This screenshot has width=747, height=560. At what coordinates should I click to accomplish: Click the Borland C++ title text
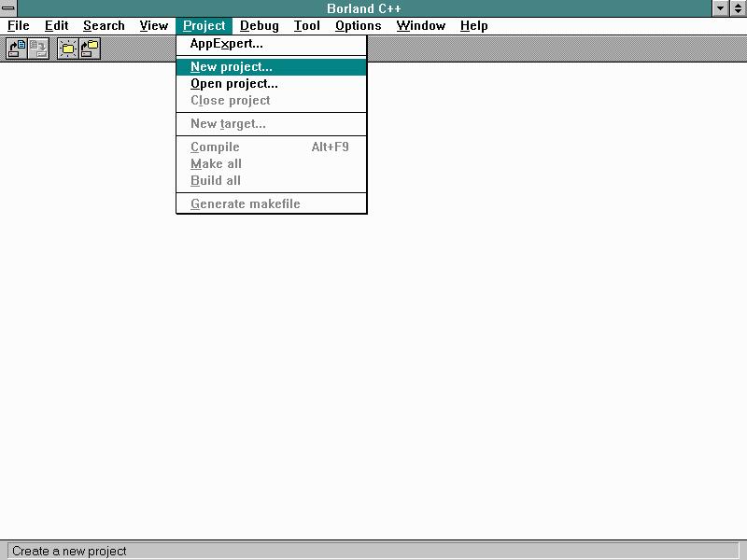point(364,8)
